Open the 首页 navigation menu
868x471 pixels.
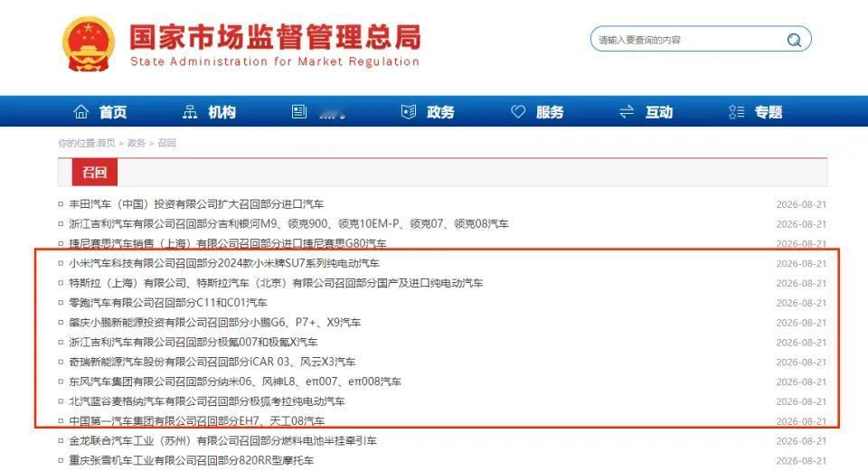pyautogui.click(x=113, y=112)
